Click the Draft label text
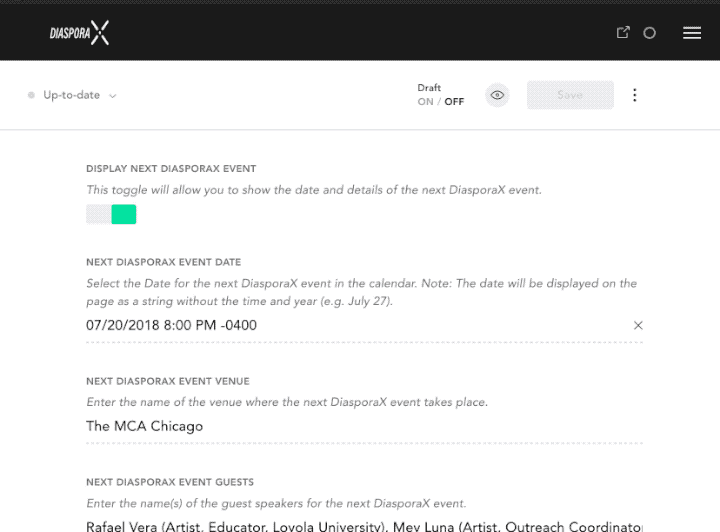Viewport: 720px width, 532px height. click(x=429, y=88)
